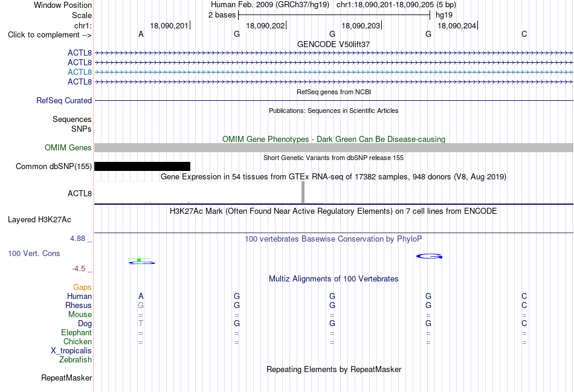Screen dimensions: 574x392
Task: Click the 18,090,204 position label
Action: [x=457, y=25]
